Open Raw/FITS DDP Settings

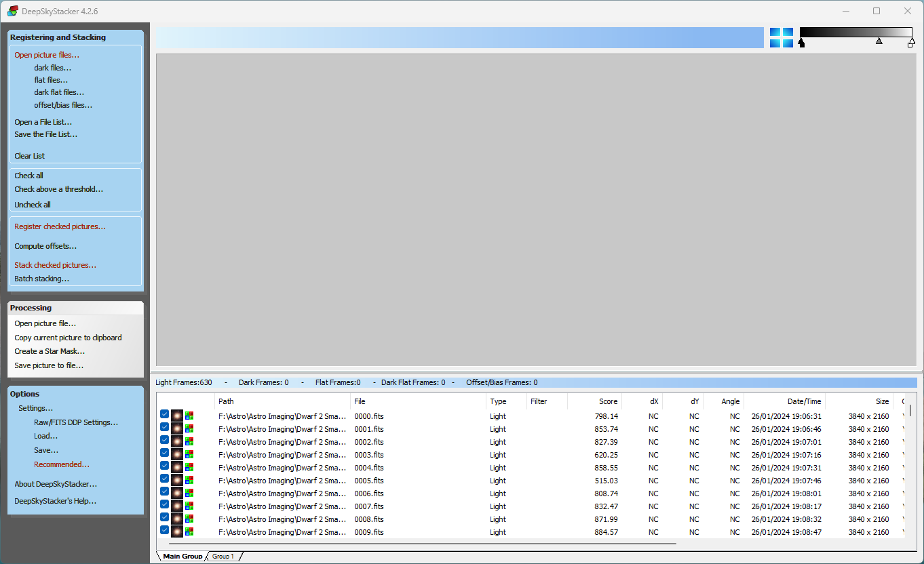point(76,422)
